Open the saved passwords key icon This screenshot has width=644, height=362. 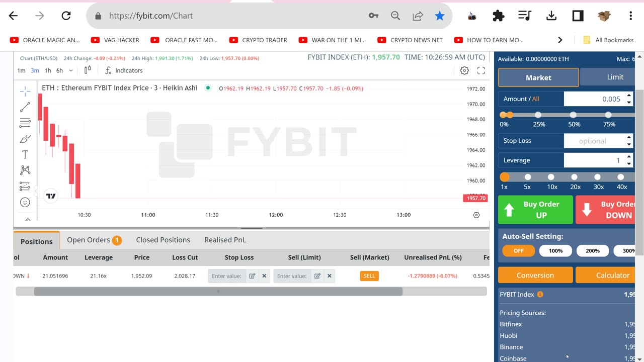373,16
